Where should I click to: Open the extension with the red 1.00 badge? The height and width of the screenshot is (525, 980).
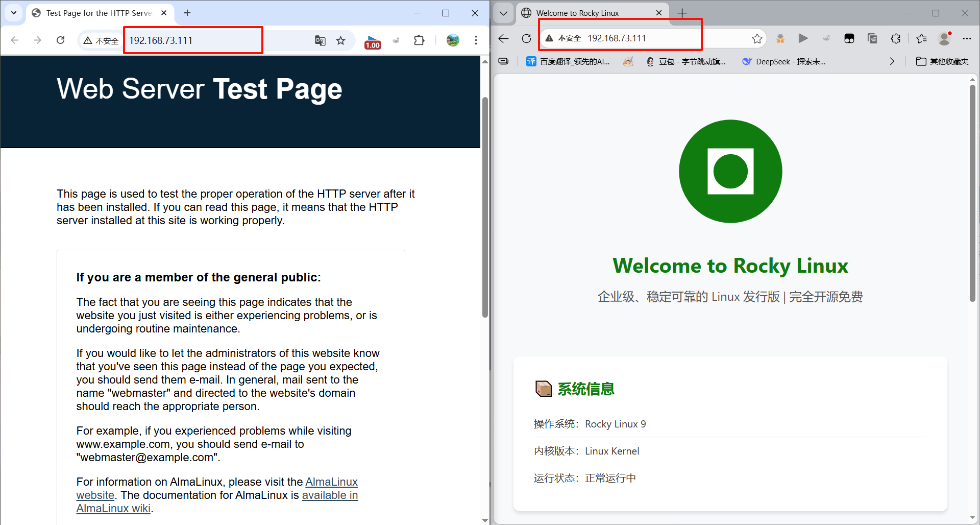click(373, 41)
